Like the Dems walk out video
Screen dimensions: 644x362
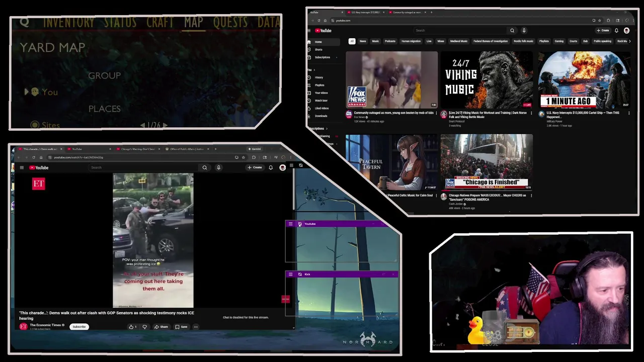[133, 327]
